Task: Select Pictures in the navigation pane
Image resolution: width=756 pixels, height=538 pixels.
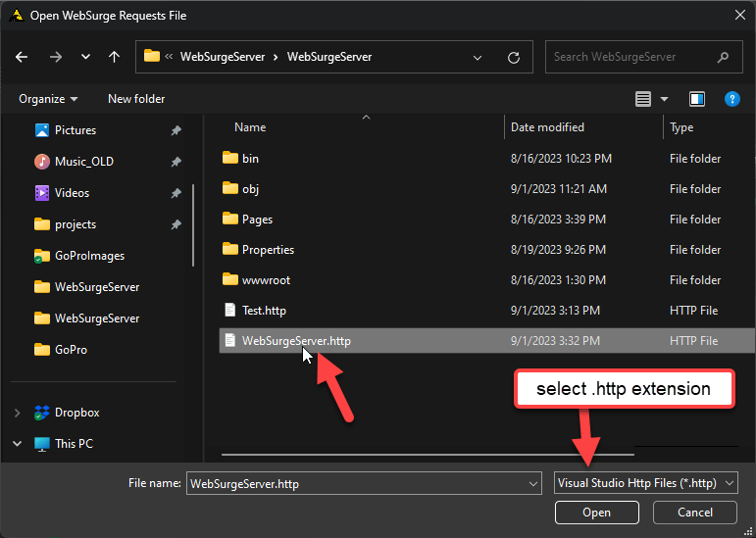Action: point(76,130)
